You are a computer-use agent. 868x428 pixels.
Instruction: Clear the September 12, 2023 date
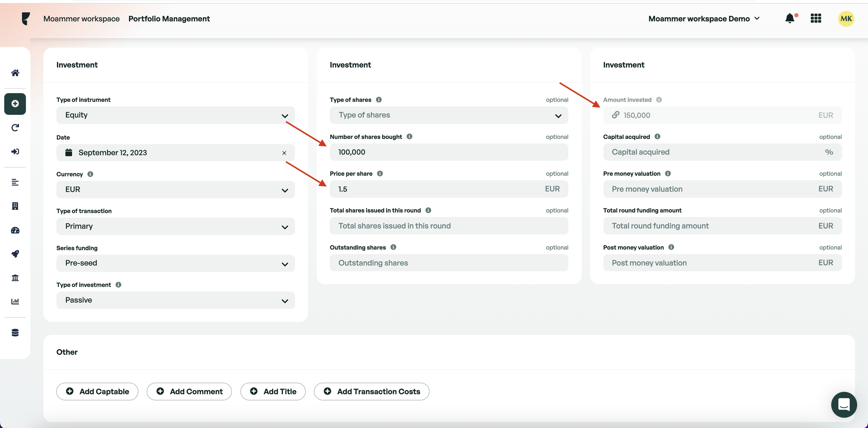(x=285, y=153)
